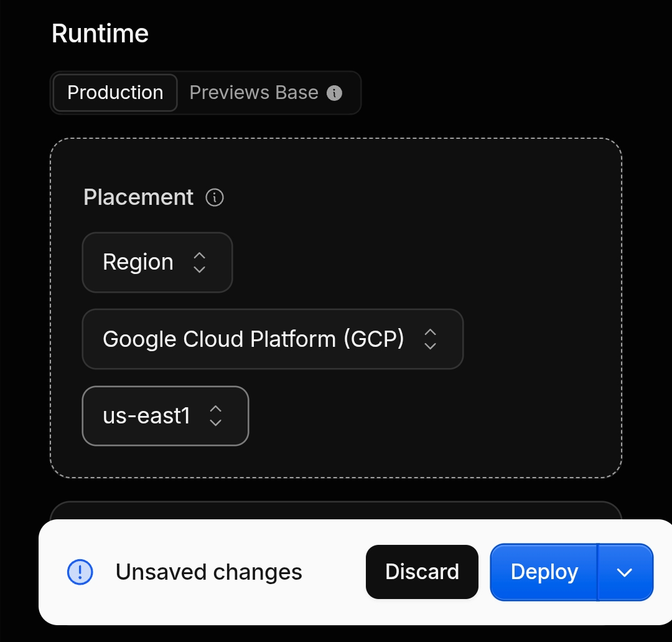This screenshot has height=642, width=672.
Task: Switch to the Previews Base tab
Action: pyautogui.click(x=266, y=93)
